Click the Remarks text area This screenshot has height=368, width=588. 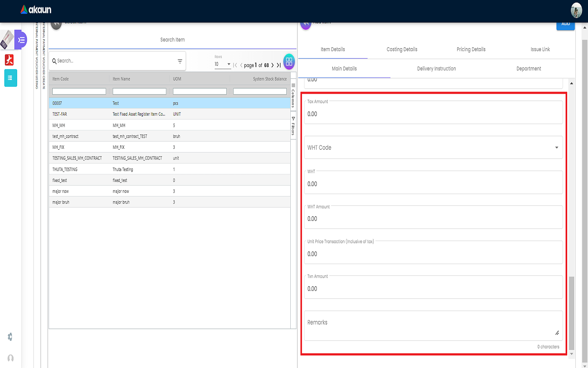click(x=433, y=325)
